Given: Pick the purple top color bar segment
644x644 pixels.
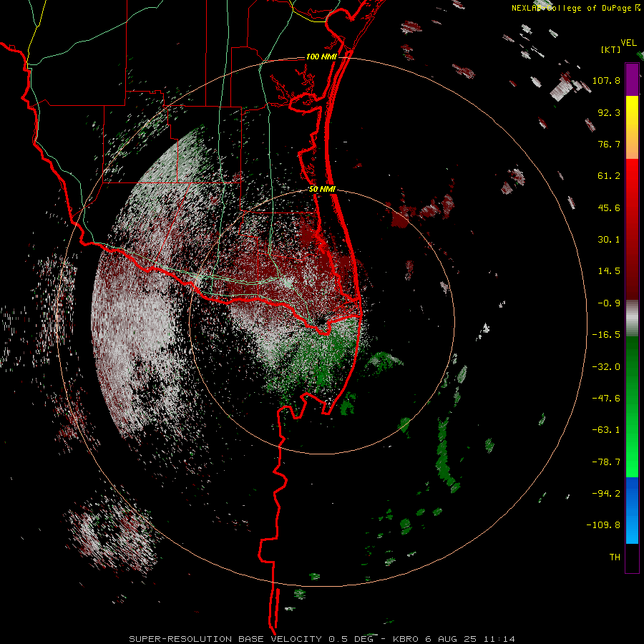Looking at the screenshot, I should pyautogui.click(x=632, y=79).
